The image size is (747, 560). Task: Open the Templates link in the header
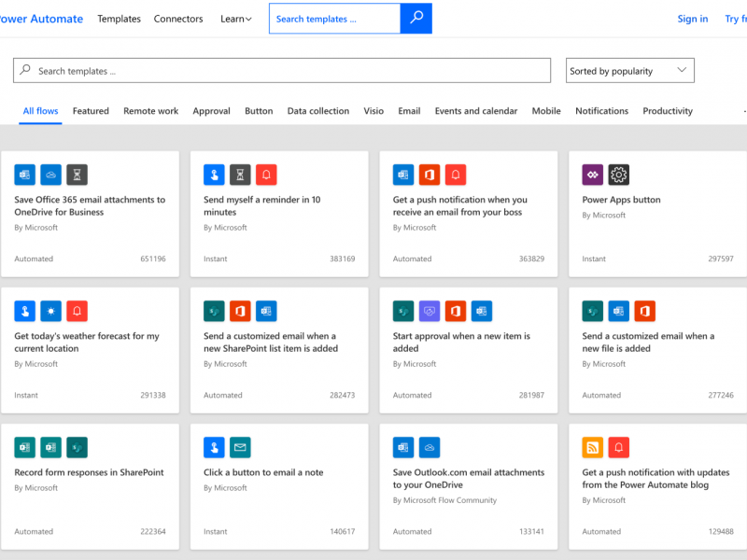click(120, 19)
